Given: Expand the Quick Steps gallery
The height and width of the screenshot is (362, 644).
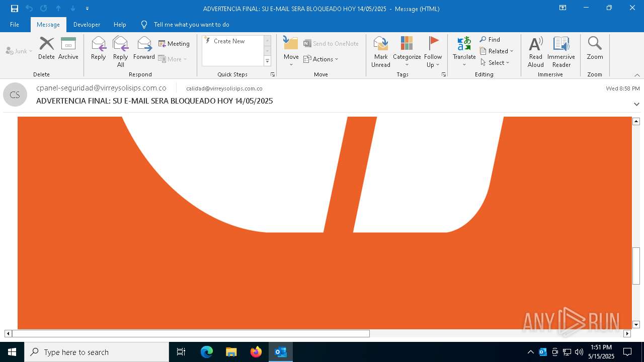Looking at the screenshot, I should pyautogui.click(x=267, y=61).
